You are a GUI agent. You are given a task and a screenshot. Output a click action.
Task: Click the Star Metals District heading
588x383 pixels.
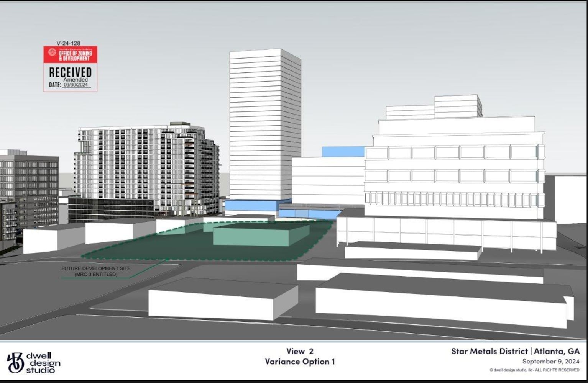click(489, 351)
